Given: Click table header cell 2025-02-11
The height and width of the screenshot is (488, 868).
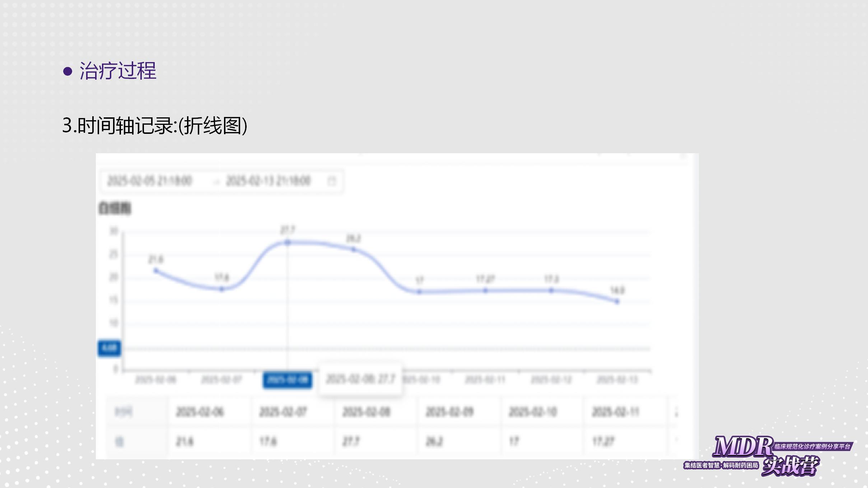Looking at the screenshot, I should pyautogui.click(x=615, y=412).
